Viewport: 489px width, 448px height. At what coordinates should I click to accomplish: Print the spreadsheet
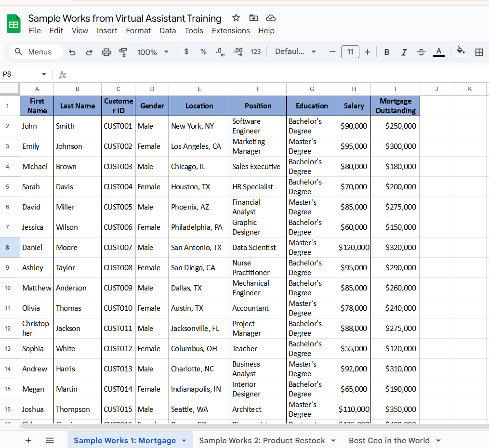tap(106, 52)
